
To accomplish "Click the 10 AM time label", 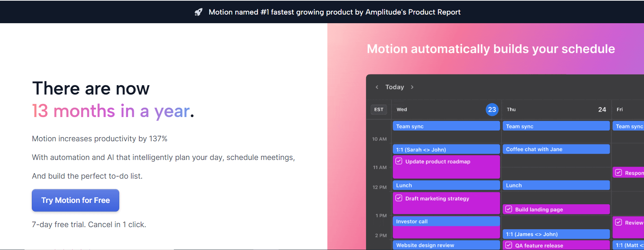I will coord(379,139).
